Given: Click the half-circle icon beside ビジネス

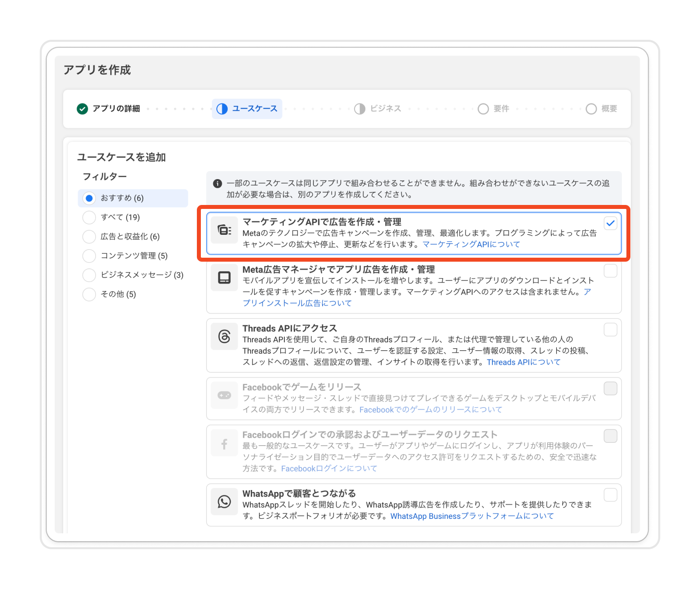Looking at the screenshot, I should pyautogui.click(x=359, y=108).
